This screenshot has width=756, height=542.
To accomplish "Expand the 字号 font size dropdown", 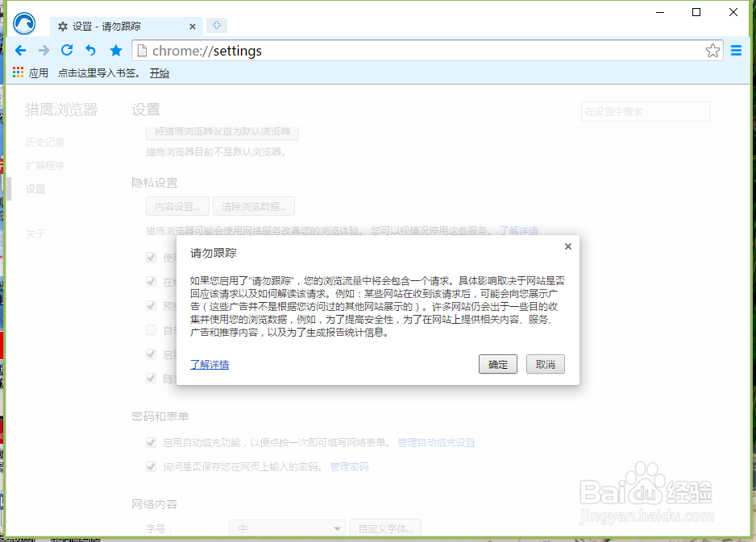I will point(288,528).
